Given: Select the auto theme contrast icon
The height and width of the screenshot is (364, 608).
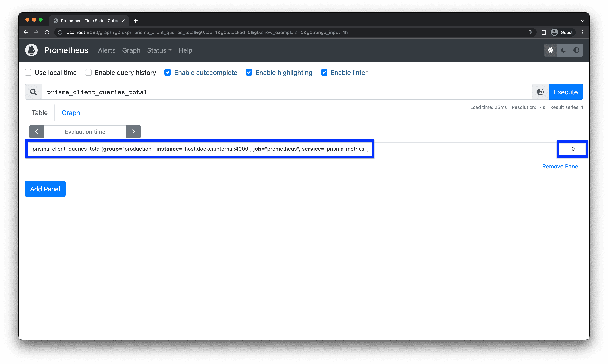Looking at the screenshot, I should (x=576, y=50).
